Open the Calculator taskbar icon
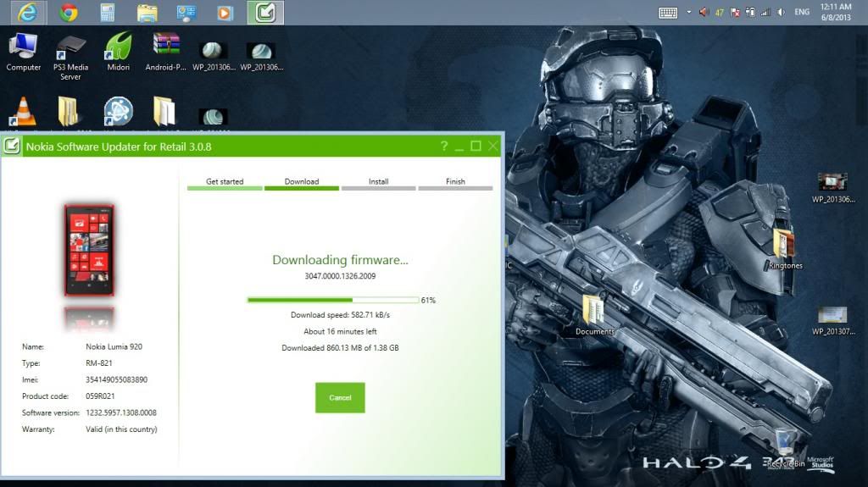Viewport: 868px width, 487px height. tap(108, 13)
